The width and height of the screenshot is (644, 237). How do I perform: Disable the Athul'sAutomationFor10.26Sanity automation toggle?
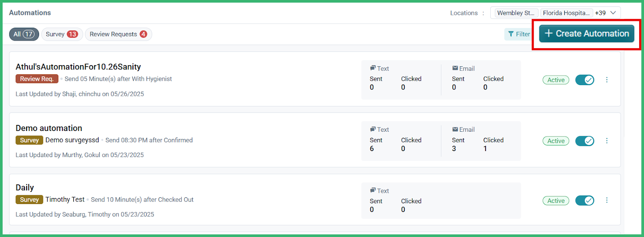coord(584,80)
